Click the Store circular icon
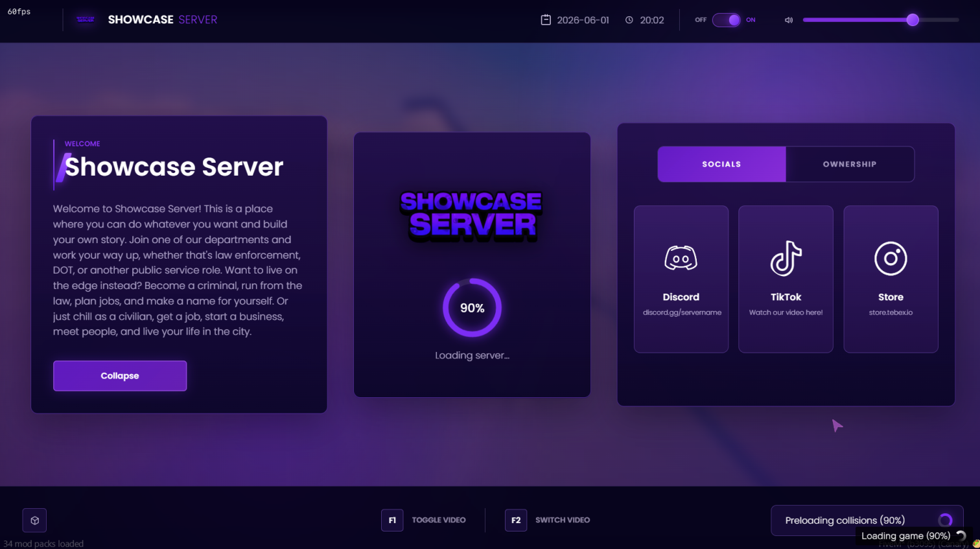The height and width of the screenshot is (549, 980). [x=891, y=259]
